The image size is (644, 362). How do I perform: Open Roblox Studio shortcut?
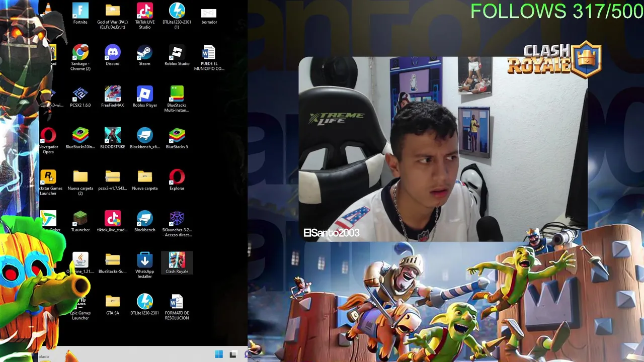point(177,55)
